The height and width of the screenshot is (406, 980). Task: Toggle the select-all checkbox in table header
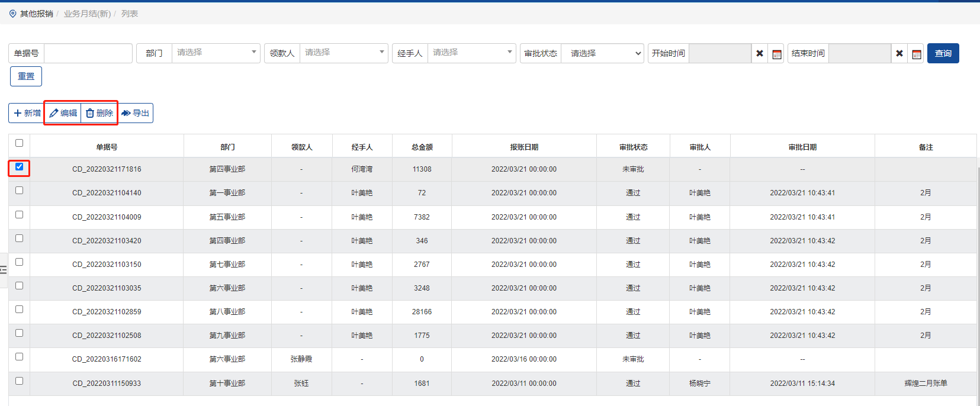(20, 143)
